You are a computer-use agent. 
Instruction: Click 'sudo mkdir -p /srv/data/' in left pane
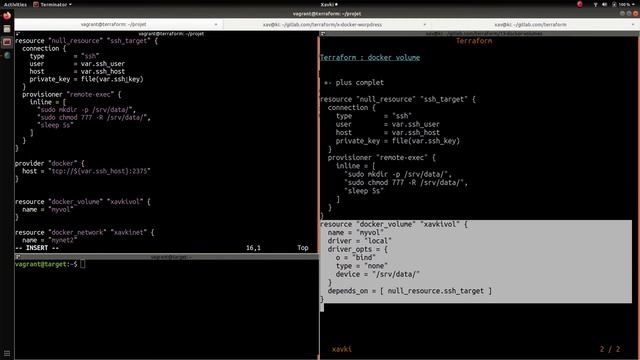[x=86, y=110]
